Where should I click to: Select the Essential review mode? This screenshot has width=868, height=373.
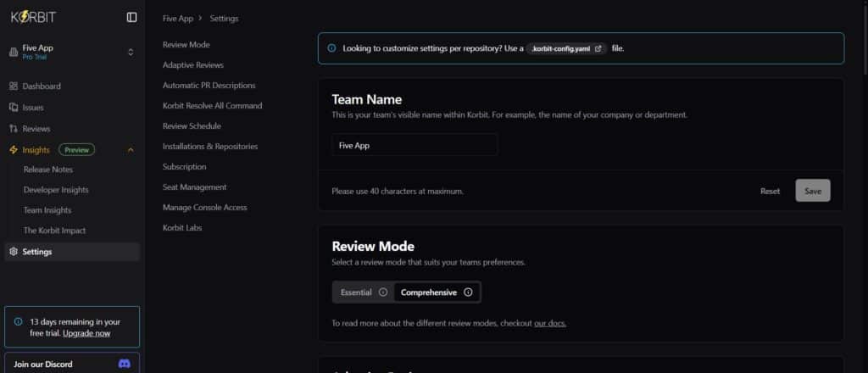(x=363, y=292)
